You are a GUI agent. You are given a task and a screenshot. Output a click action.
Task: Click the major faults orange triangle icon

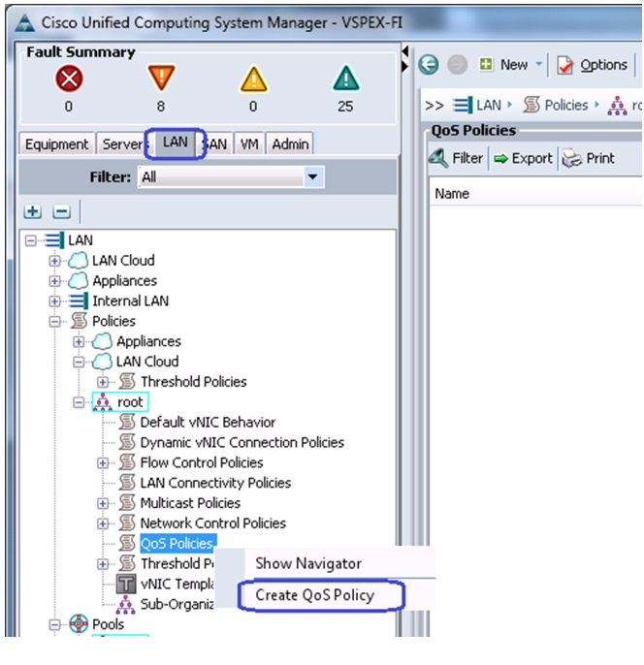click(161, 78)
